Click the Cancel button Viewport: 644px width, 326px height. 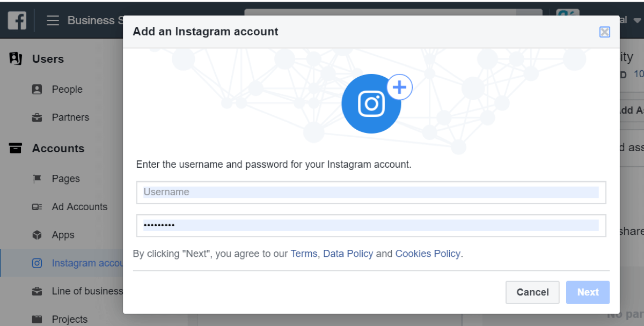tap(532, 292)
